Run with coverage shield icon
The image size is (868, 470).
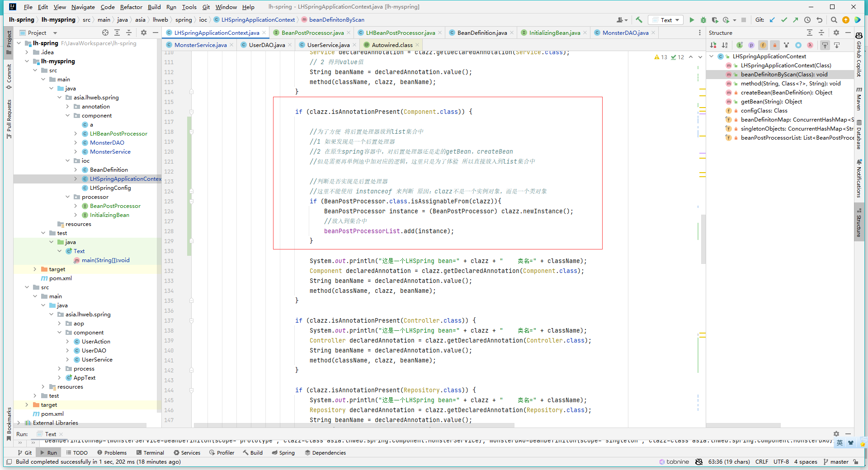715,20
